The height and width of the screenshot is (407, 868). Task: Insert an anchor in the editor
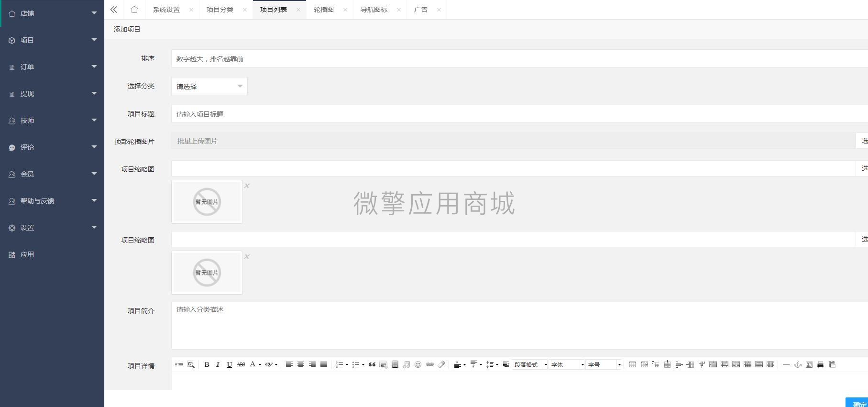(797, 364)
